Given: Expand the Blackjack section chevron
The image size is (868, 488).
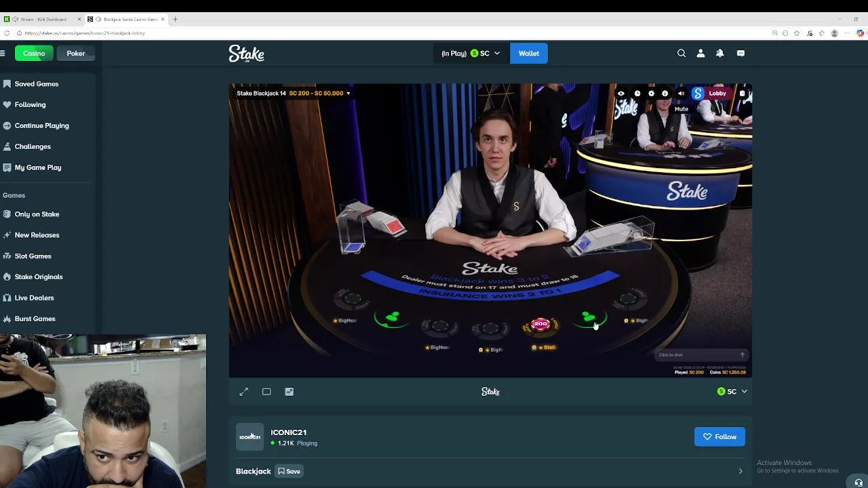Looking at the screenshot, I should coord(741,472).
